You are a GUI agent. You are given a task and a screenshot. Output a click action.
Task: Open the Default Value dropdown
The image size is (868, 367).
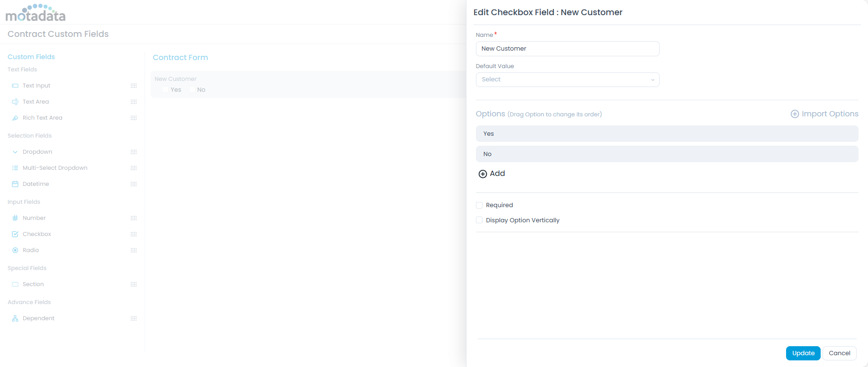567,79
